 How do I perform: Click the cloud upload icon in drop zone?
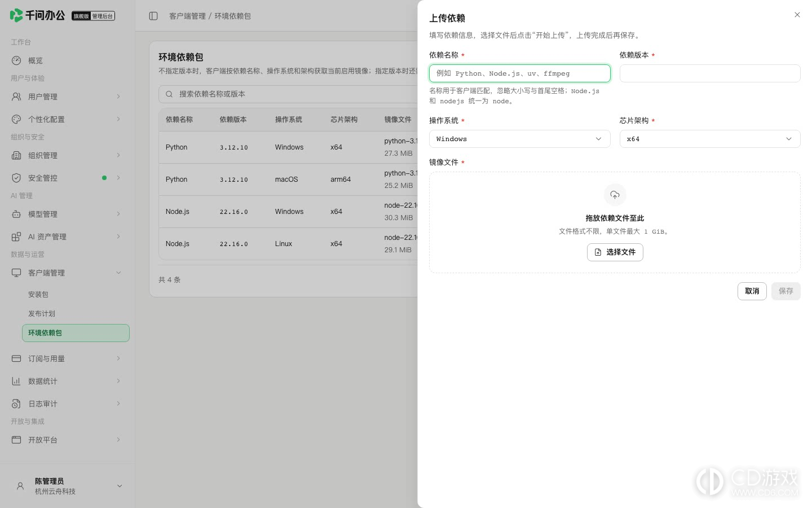tap(615, 195)
